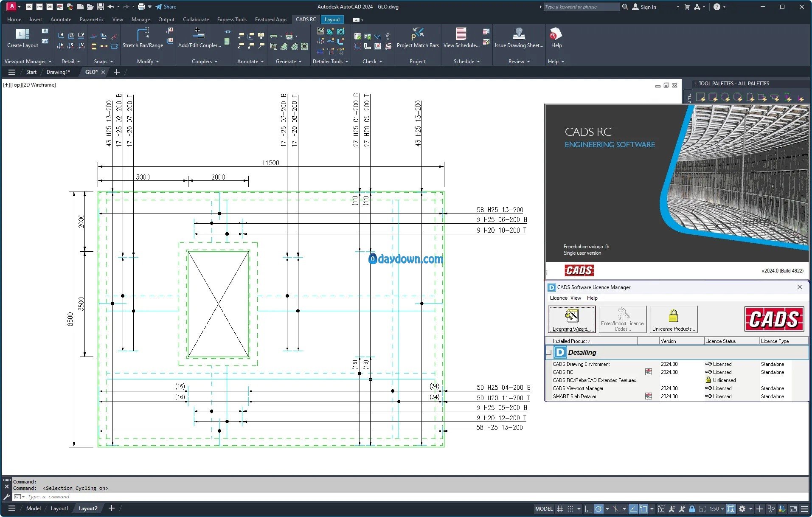Open the Licence menu in Licence Manager
Viewport: 812px width, 517px height.
pyautogui.click(x=558, y=298)
